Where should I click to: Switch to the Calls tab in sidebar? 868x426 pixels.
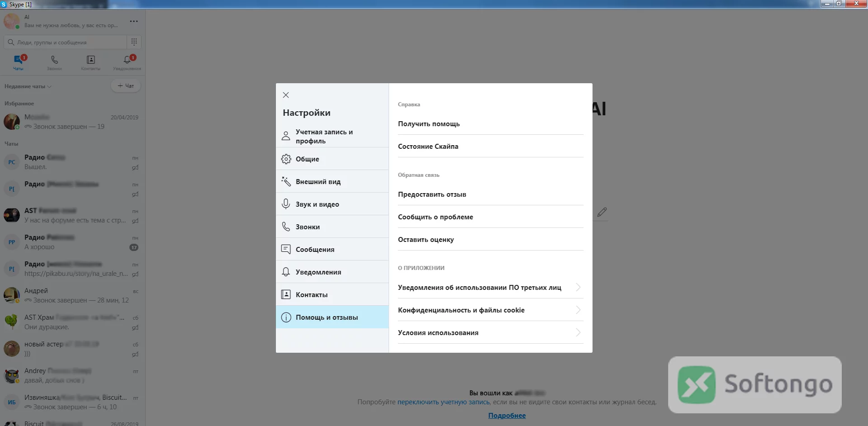(x=54, y=62)
